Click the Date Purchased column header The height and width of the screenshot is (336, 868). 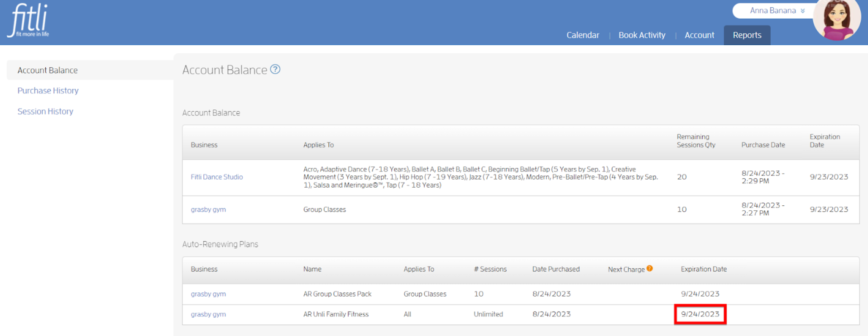pyautogui.click(x=556, y=269)
